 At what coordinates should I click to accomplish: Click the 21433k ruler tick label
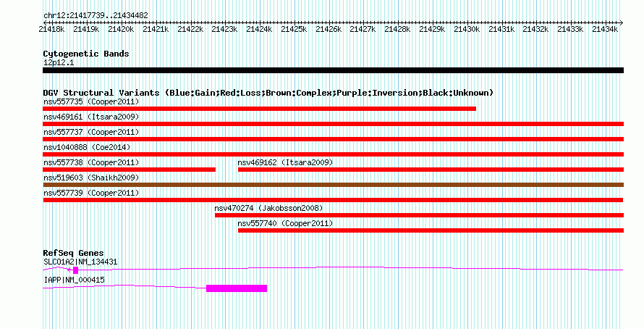(570, 30)
